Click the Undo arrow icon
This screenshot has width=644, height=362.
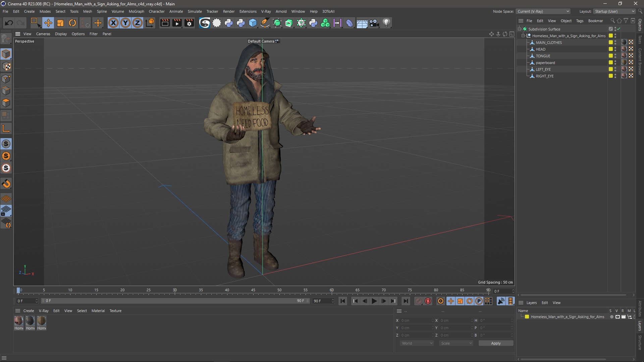point(9,23)
